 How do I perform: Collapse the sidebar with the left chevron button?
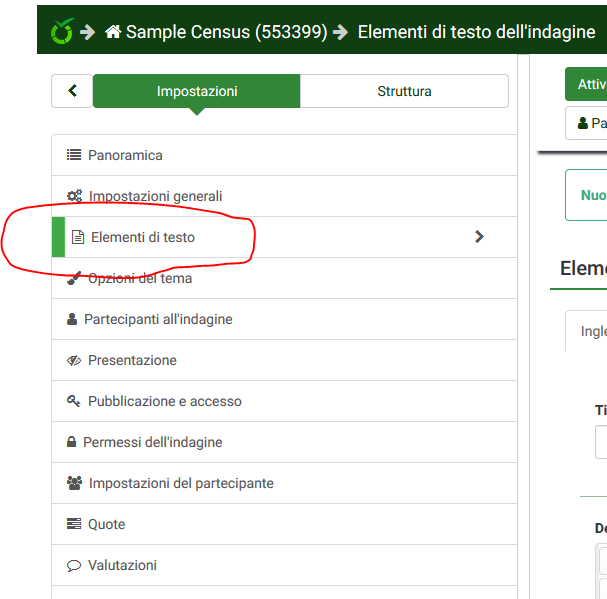[72, 91]
